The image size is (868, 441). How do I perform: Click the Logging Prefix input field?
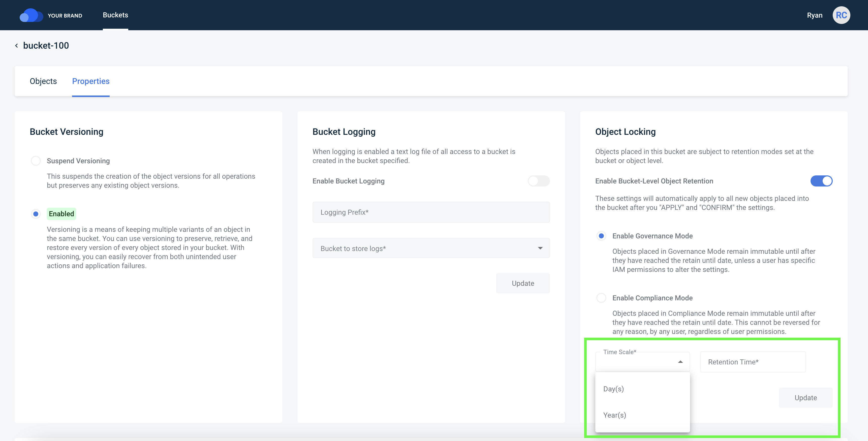431,212
